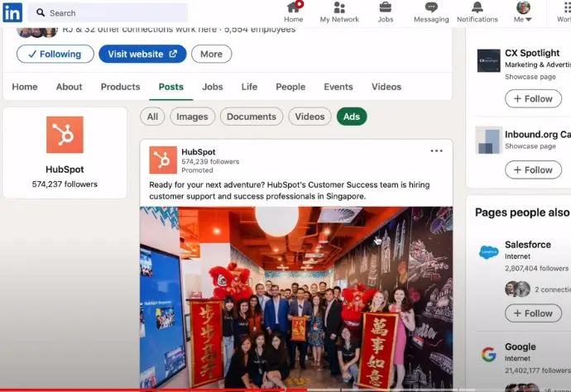Open HubSpot post author link

[x=199, y=152]
